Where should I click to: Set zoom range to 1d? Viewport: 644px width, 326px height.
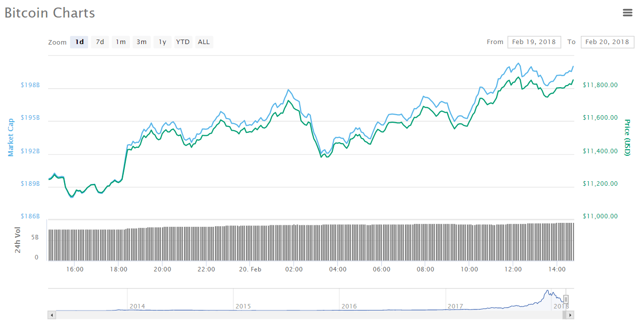click(79, 42)
